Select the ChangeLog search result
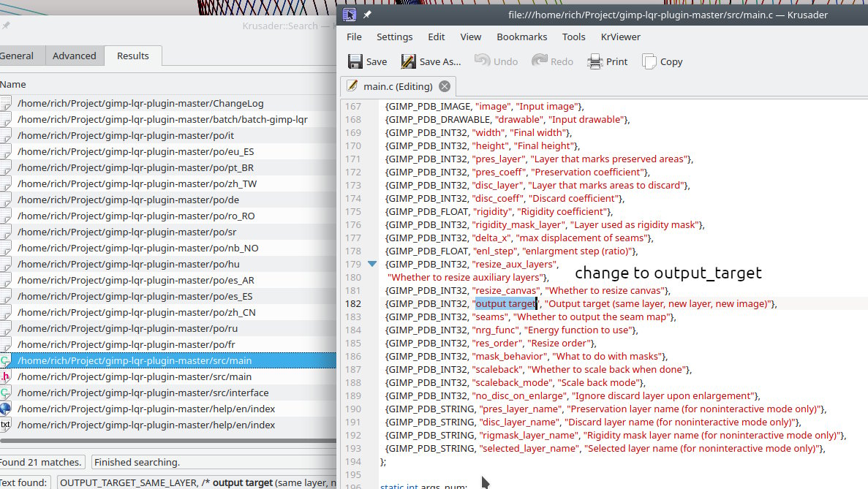This screenshot has width=868, height=489. pos(140,103)
